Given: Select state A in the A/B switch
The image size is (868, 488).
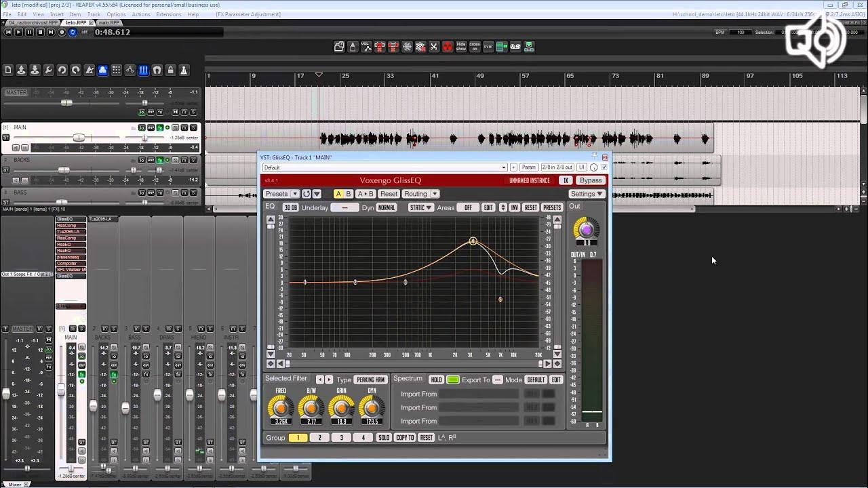Looking at the screenshot, I should click(339, 194).
